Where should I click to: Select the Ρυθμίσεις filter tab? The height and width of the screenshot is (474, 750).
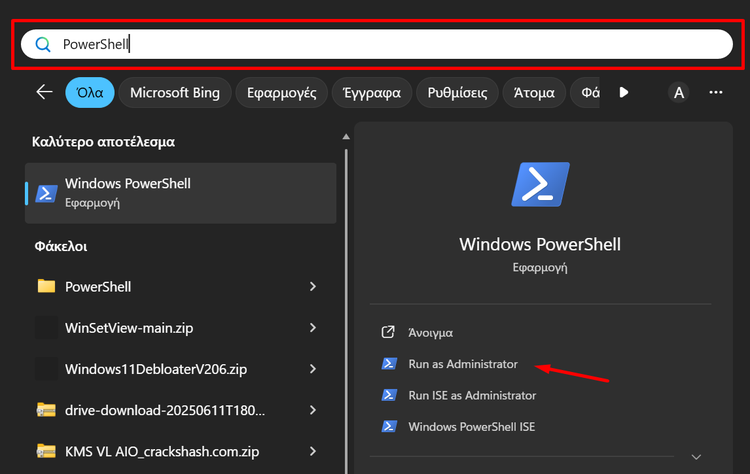point(457,93)
